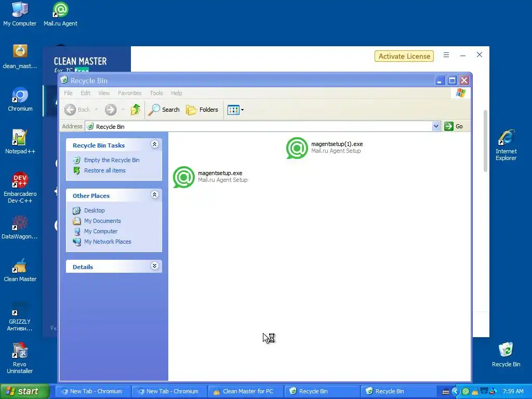Screen dimensions: 532x399
Task: Click the Back button history dropdown arrow
Action: 96,110
